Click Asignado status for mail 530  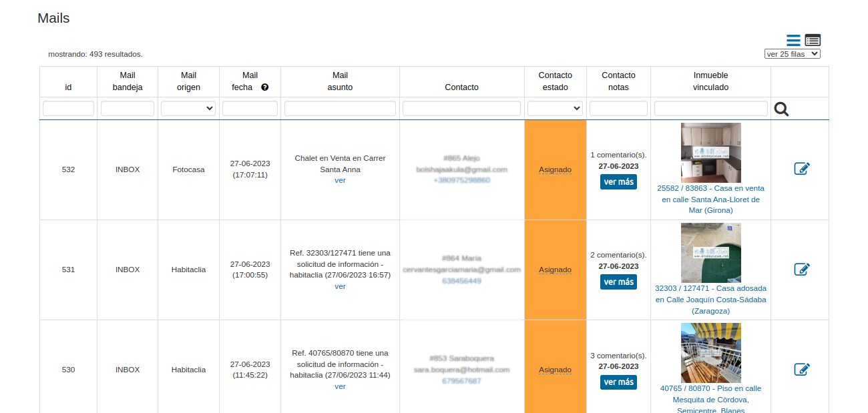tap(555, 370)
